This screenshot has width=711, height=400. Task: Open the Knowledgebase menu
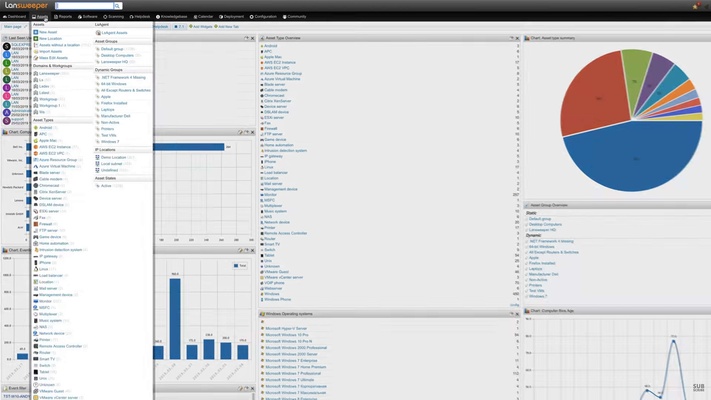(x=171, y=16)
